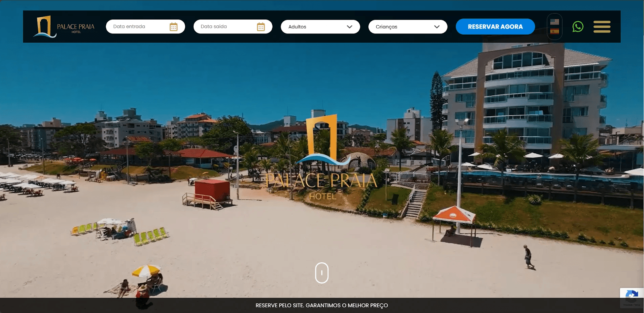The width and height of the screenshot is (644, 313).
Task: Open the hamburger menu icon
Action: pos(602,27)
